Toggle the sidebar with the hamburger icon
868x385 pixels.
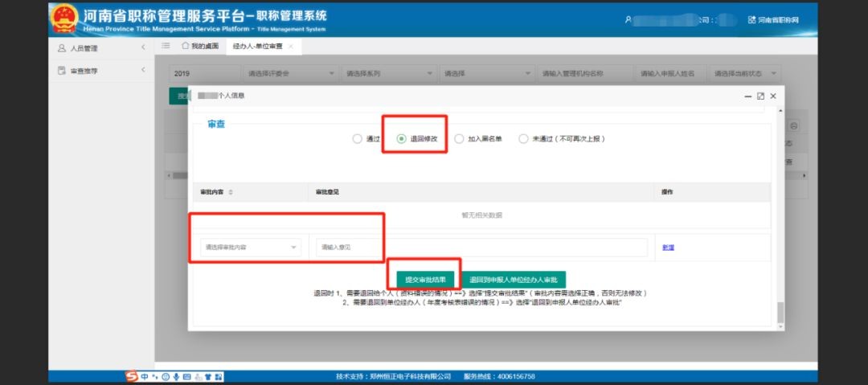coord(166,46)
